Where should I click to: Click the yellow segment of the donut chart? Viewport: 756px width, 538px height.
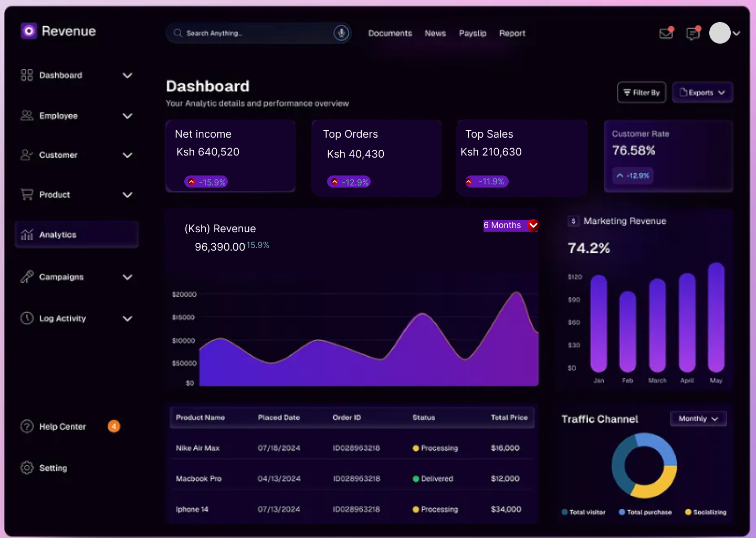(656, 484)
